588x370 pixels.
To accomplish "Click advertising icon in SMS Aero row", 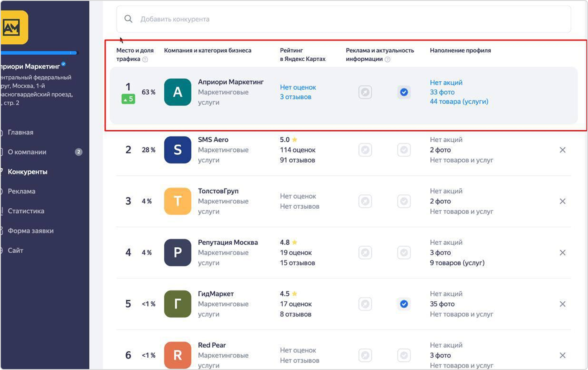I will (365, 150).
